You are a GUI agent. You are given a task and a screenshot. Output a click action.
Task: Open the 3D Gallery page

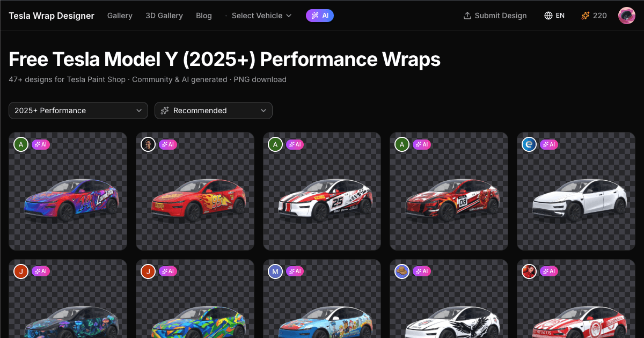point(164,16)
